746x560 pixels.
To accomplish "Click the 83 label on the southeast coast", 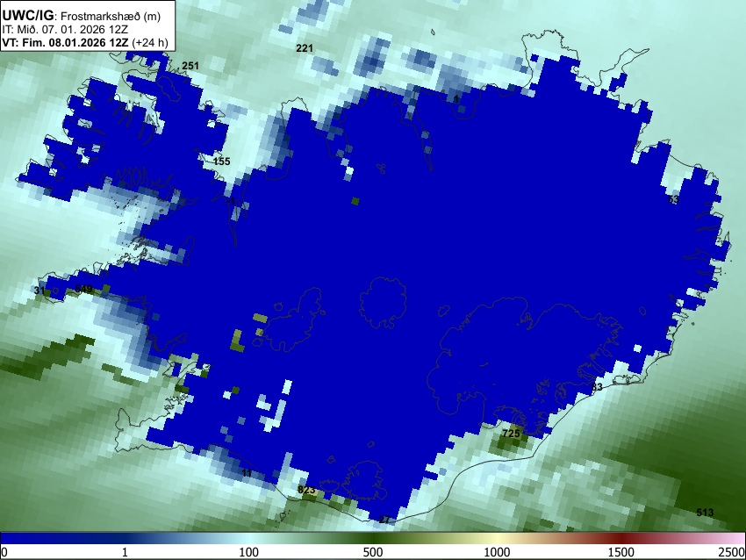I will click(x=597, y=387).
